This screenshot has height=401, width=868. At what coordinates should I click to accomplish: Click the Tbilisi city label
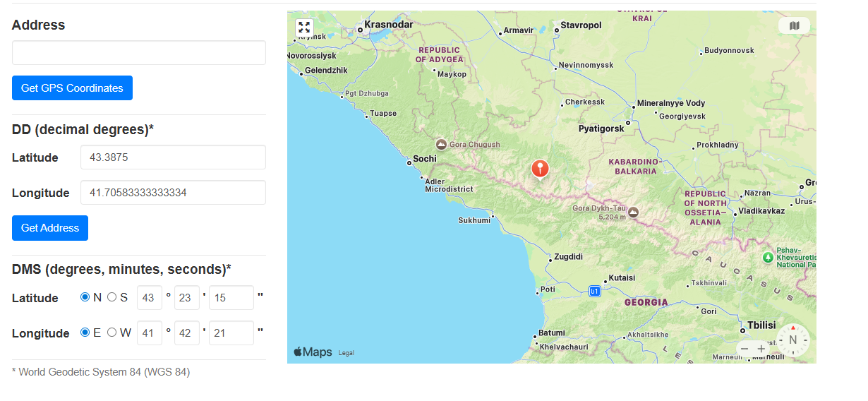coord(762,325)
